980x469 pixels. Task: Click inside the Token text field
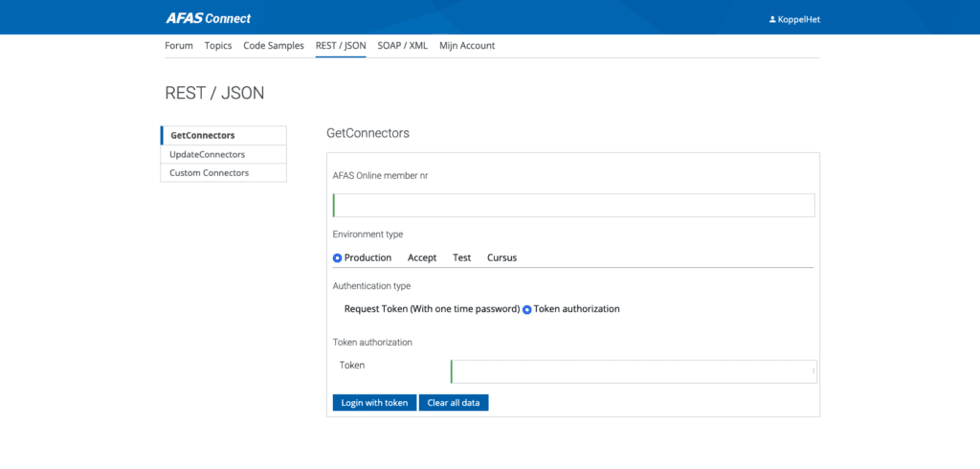[x=632, y=371]
